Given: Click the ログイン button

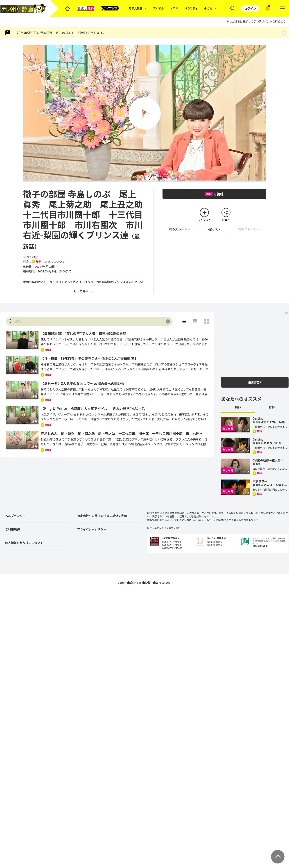Looking at the screenshot, I should (x=250, y=8).
